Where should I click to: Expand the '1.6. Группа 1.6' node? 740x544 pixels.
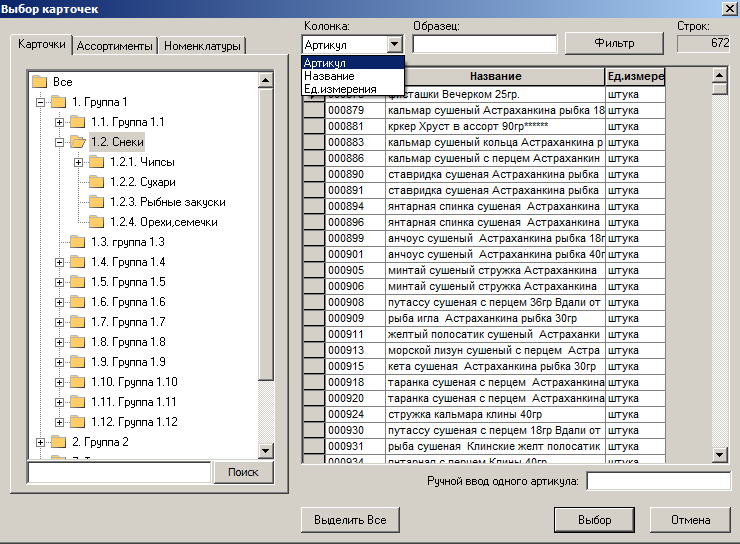59,302
